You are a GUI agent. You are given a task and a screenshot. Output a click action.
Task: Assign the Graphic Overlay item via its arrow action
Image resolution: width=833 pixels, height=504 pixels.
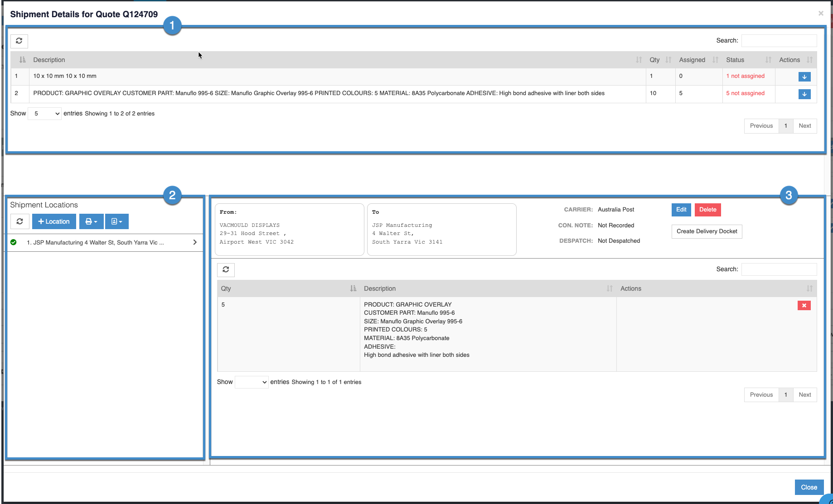point(804,94)
